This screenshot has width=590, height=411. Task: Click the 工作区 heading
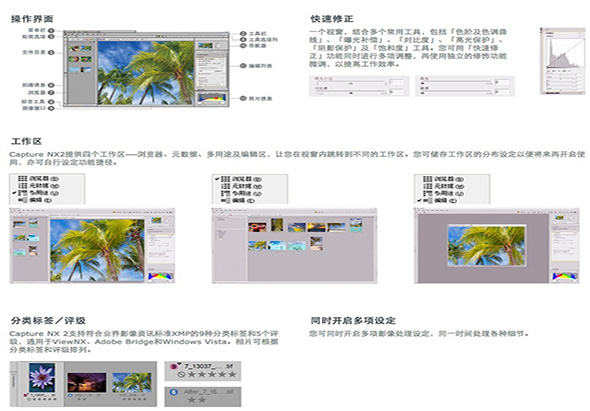coord(26,142)
